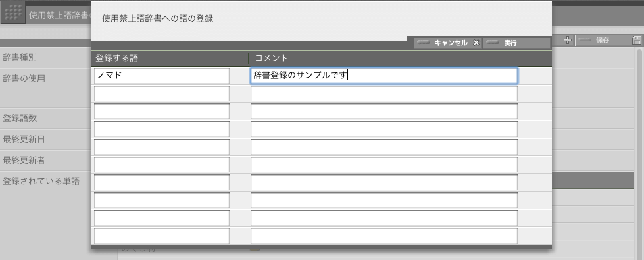Click the dotted grid app logo icon

click(x=13, y=12)
